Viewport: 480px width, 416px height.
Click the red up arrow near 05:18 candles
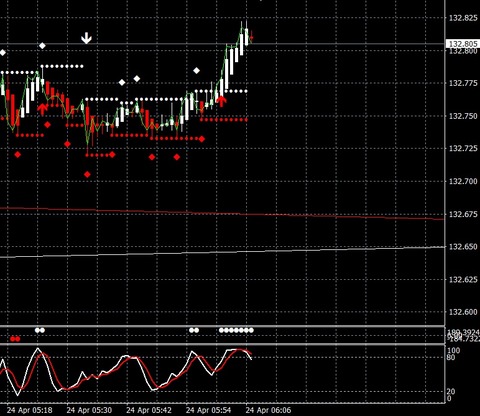pos(42,109)
